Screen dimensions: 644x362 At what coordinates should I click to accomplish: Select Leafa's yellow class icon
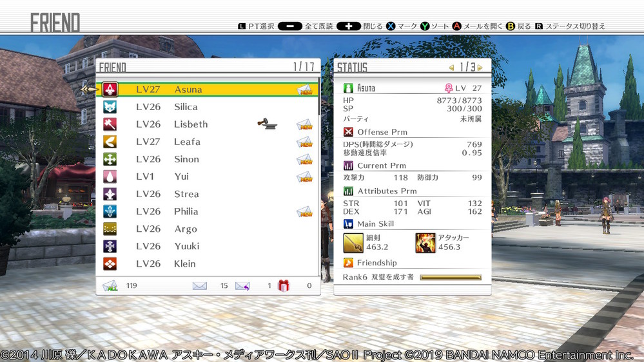110,142
